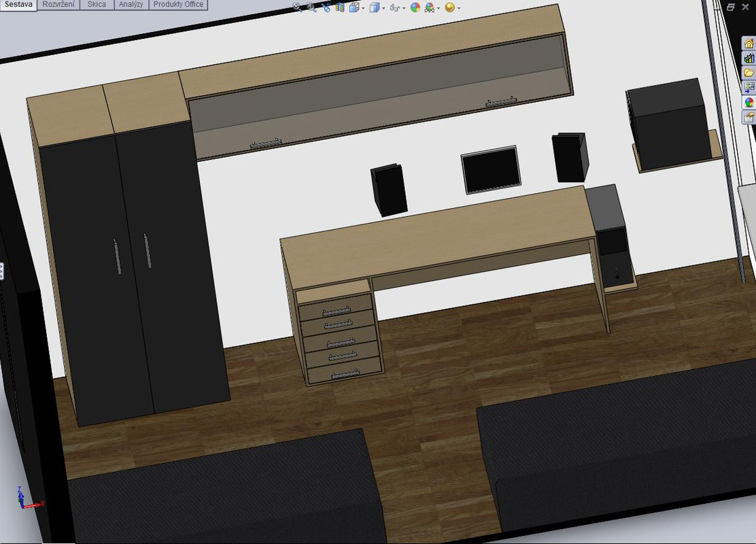This screenshot has width=756, height=544.
Task: Select the Skica tab
Action: [97, 4]
